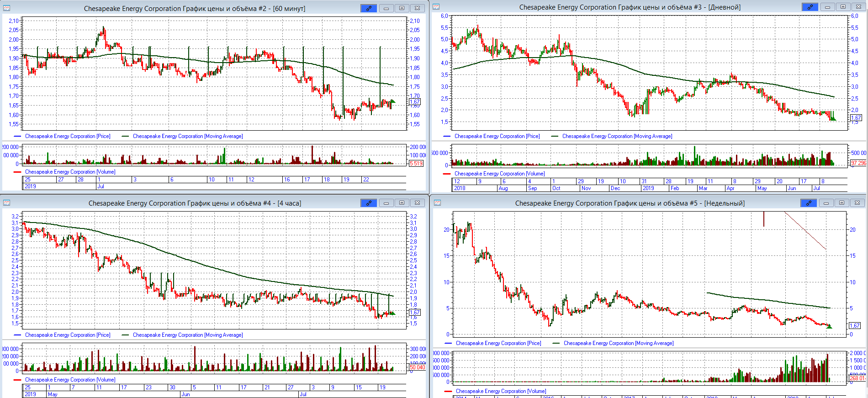Click link icon in weekly chart #5
868x398 pixels.
click(809, 203)
